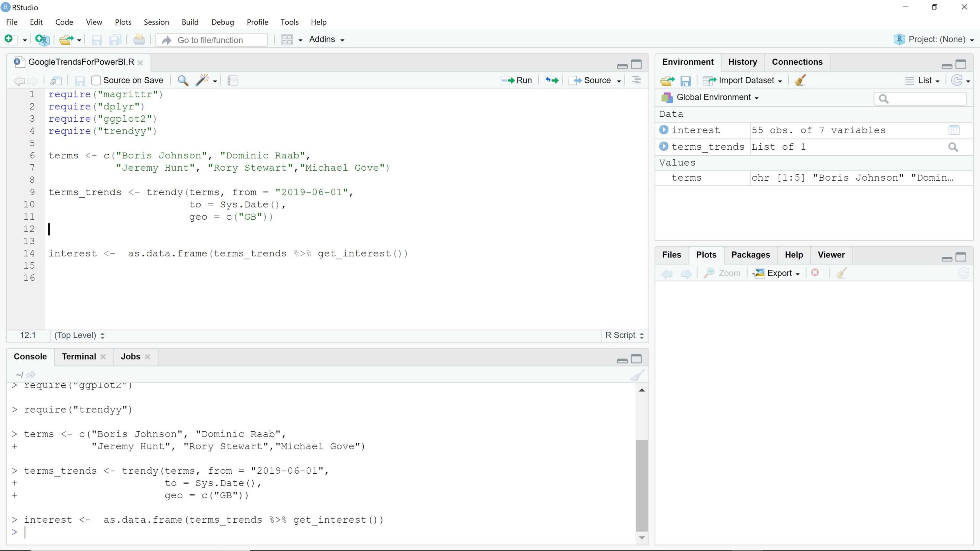
Task: Click the Re-run previous code icon
Action: (x=552, y=80)
